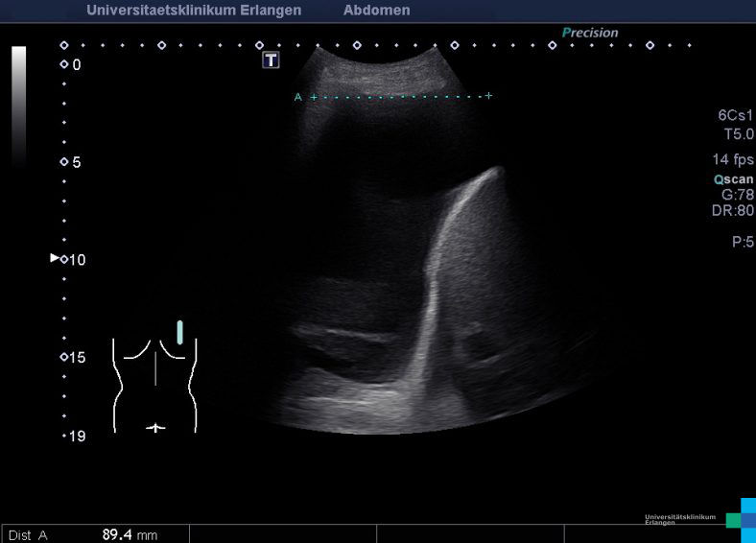Screen dimensions: 756x543
Task: Click the 14 fps frame rate readout
Action: 733,159
